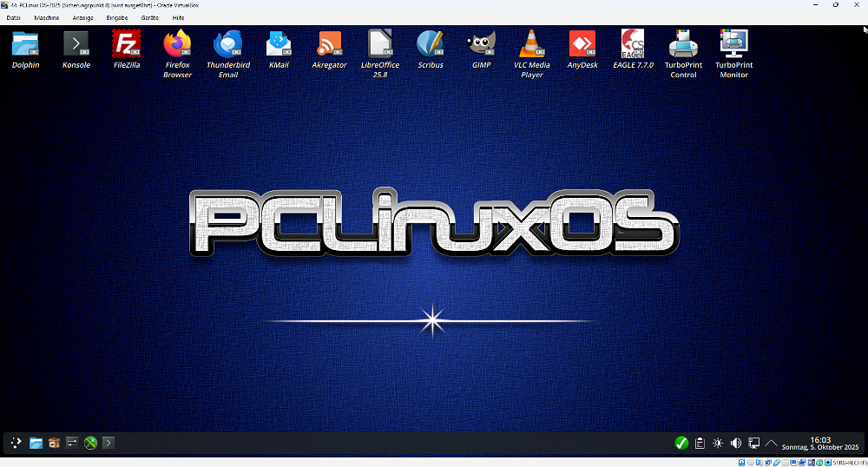Open the Dolphin file manager desktop icon

26,43
